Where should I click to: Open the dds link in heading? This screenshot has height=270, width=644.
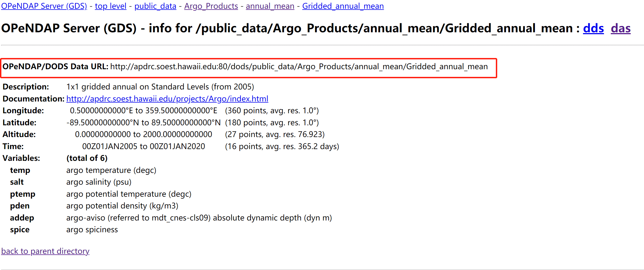click(593, 28)
